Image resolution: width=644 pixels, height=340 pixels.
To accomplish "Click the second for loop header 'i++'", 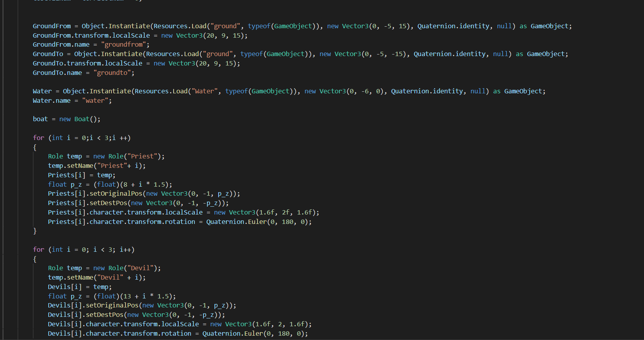I will point(125,250).
